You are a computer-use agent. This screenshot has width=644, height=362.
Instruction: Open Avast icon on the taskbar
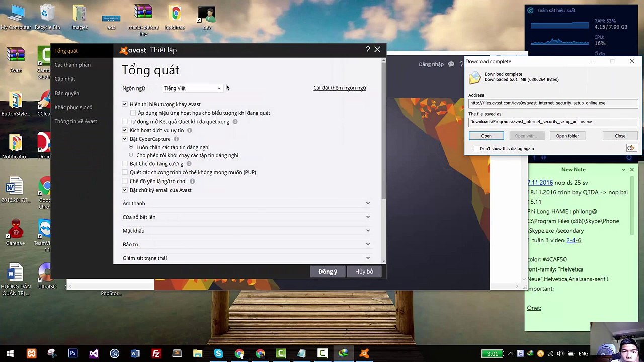coord(364,353)
